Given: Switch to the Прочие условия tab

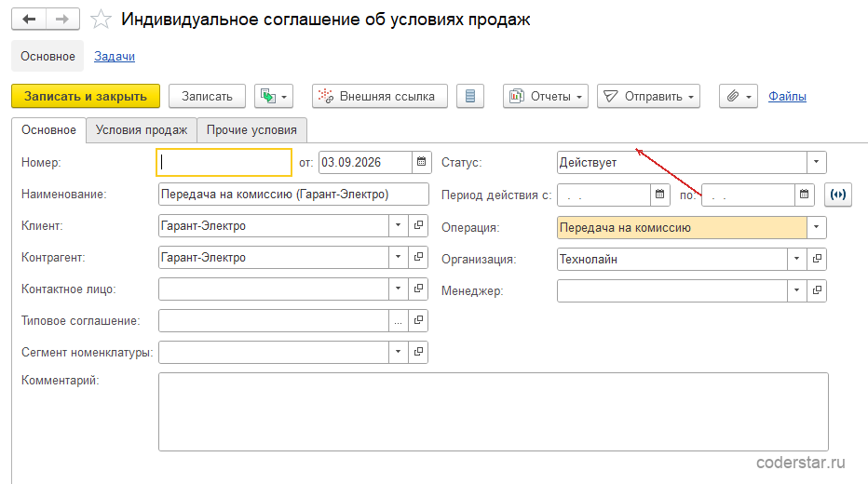Looking at the screenshot, I should [251, 130].
